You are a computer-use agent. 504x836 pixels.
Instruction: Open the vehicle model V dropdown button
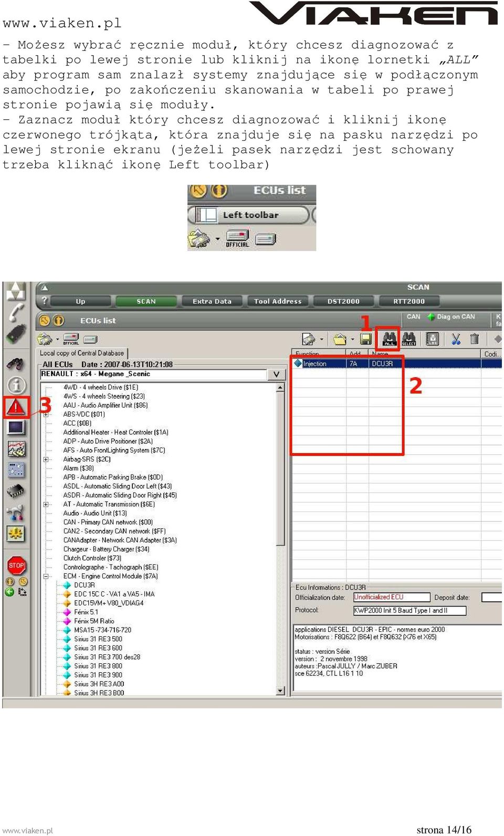click(x=276, y=374)
